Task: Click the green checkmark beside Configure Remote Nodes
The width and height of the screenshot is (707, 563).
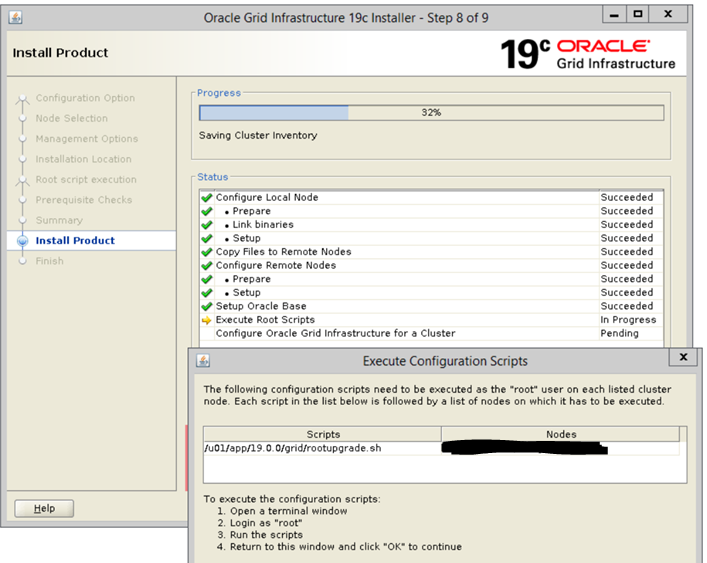Action: pyautogui.click(x=207, y=265)
